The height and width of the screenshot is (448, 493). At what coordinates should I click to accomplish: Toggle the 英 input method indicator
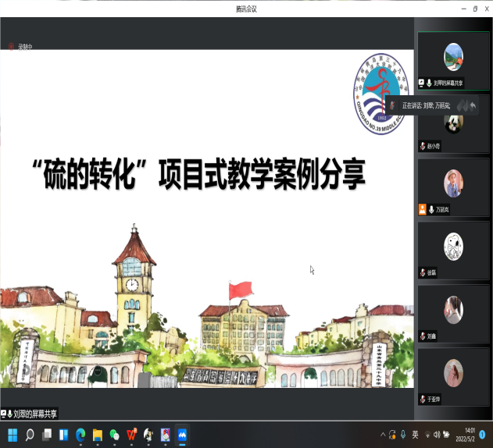(x=415, y=435)
